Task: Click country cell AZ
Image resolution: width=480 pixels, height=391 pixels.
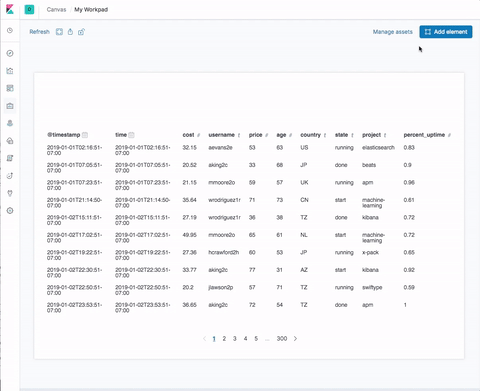Action: click(304, 270)
